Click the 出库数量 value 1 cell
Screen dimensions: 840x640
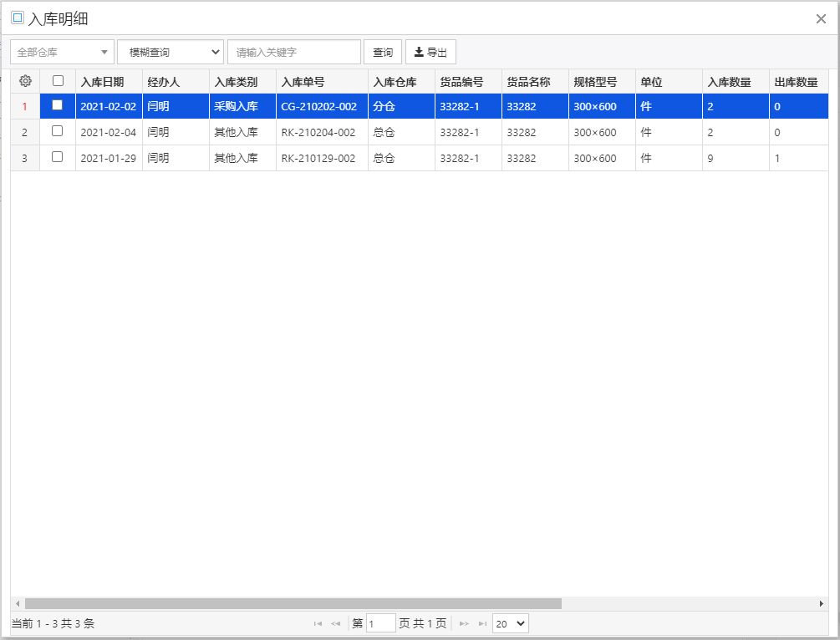coord(799,158)
